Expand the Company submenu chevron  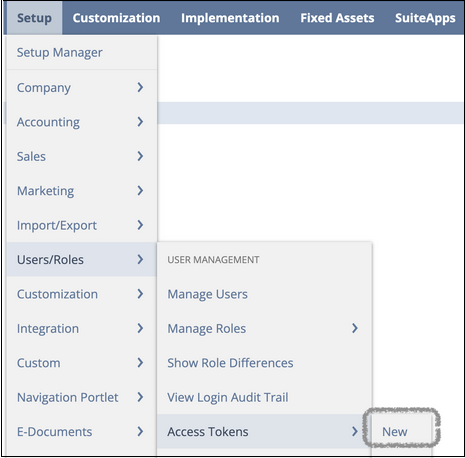pos(140,87)
